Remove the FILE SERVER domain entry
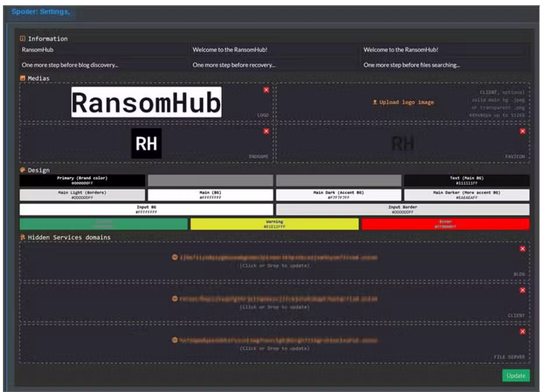The image size is (540, 392). (x=523, y=331)
